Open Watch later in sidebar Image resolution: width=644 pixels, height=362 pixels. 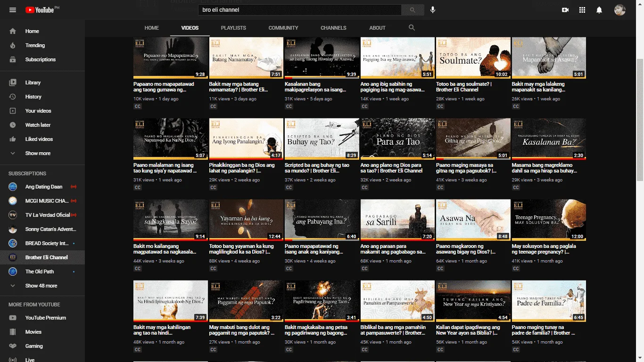pyautogui.click(x=42, y=125)
